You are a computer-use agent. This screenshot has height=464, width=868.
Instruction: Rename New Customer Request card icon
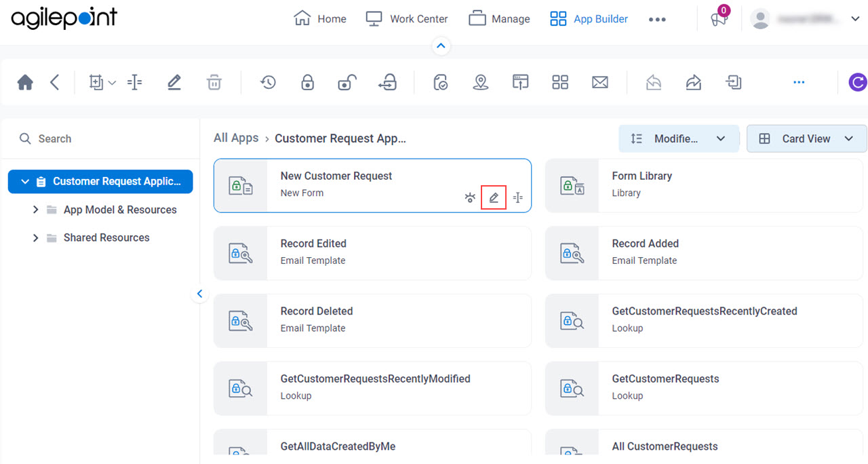click(518, 198)
